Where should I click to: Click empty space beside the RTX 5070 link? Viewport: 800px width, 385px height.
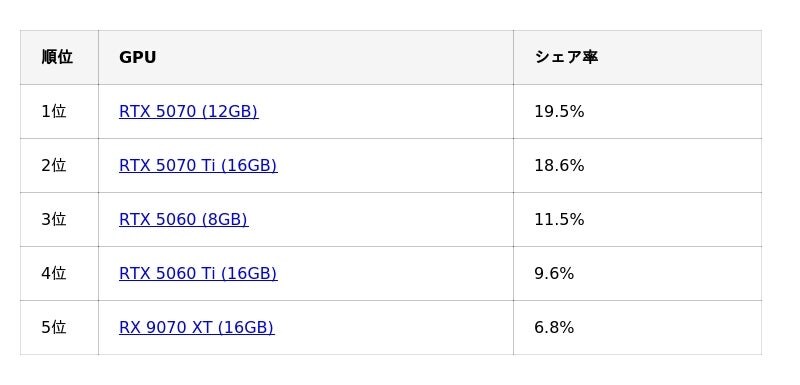[385, 111]
